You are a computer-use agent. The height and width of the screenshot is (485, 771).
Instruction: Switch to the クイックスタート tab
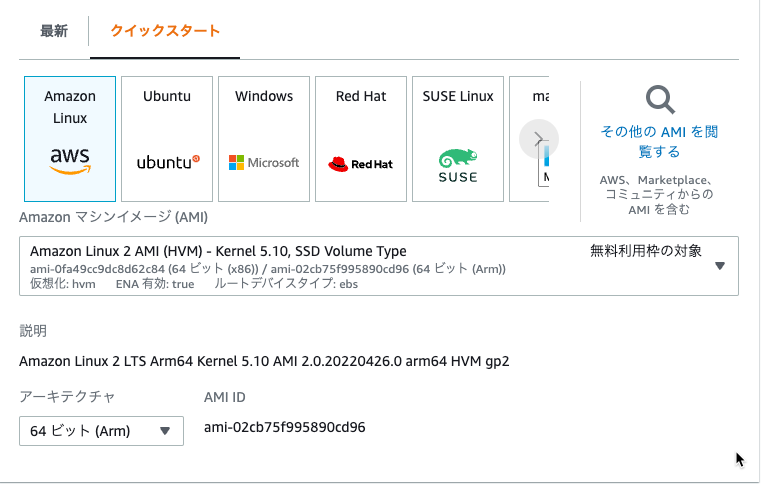coord(165,31)
